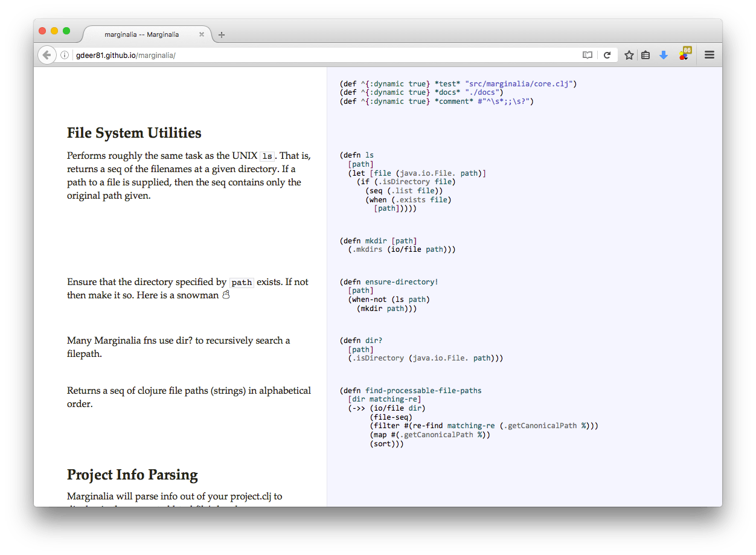Click '(if (.isDirectory file)' code line
Screen dimensions: 756x555
coord(406,182)
